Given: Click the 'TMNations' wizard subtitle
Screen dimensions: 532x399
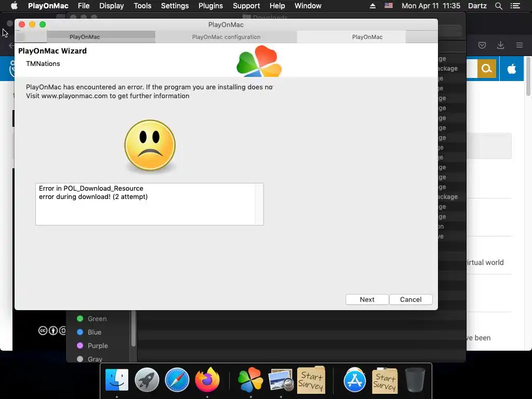Looking at the screenshot, I should pyautogui.click(x=43, y=64).
